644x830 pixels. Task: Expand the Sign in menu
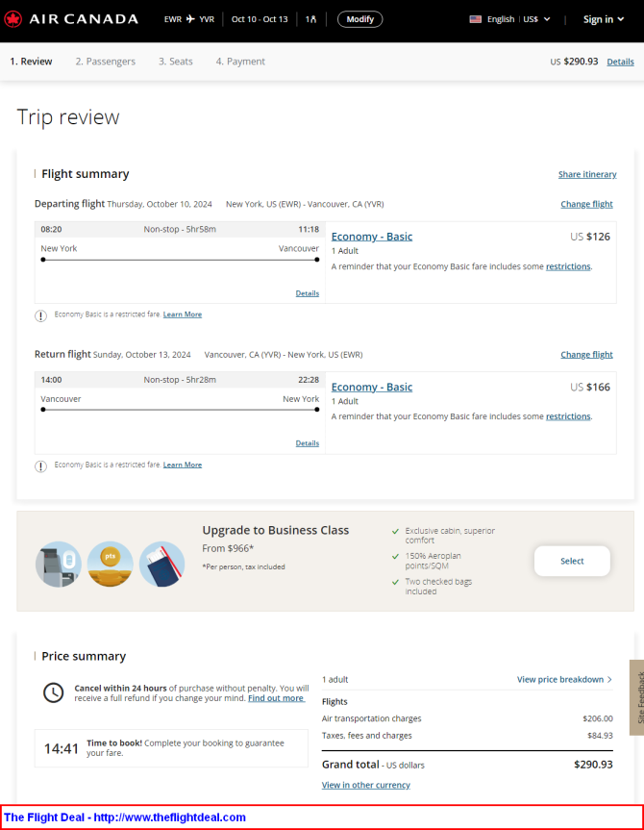604,19
